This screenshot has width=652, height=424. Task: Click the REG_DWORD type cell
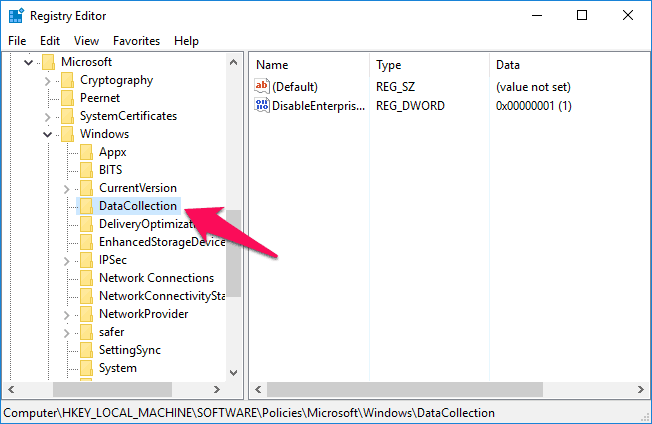tap(410, 106)
